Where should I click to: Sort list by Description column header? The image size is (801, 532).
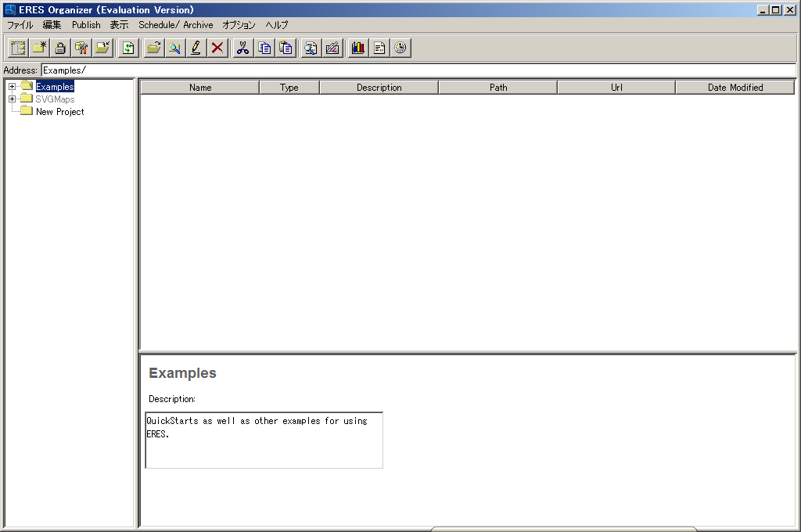(379, 88)
